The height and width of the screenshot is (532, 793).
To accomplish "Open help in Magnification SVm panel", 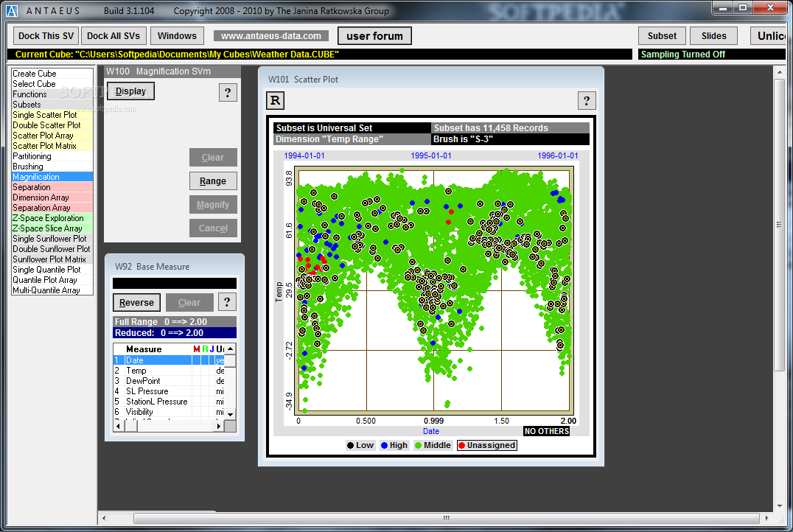I will [228, 93].
